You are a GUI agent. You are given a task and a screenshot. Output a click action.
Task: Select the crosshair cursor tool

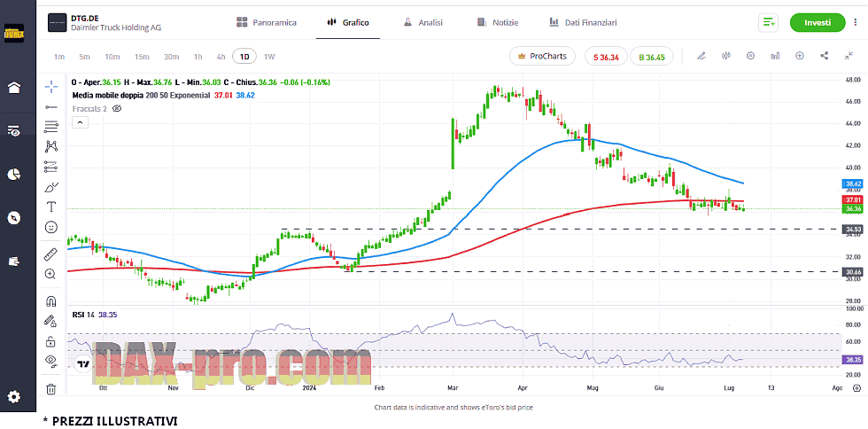51,86
